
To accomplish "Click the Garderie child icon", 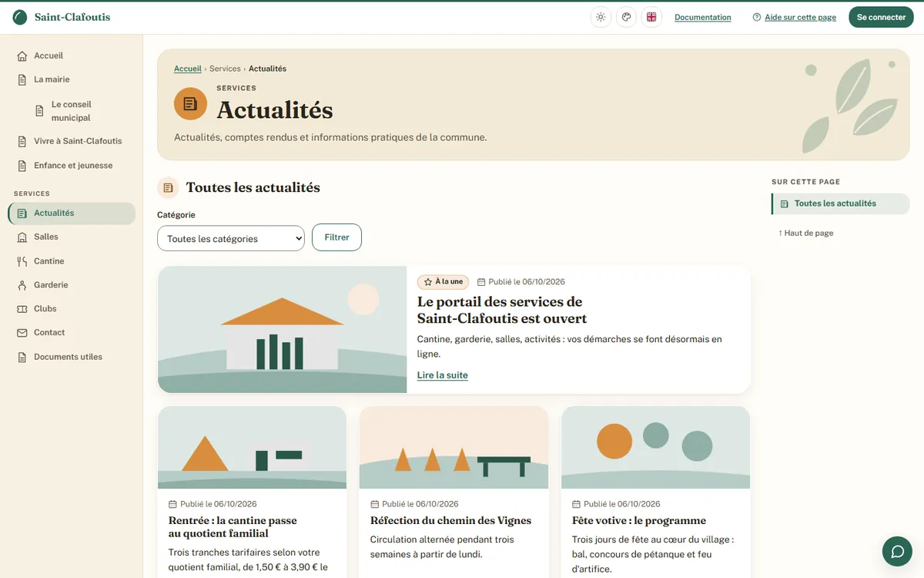I will [x=22, y=285].
